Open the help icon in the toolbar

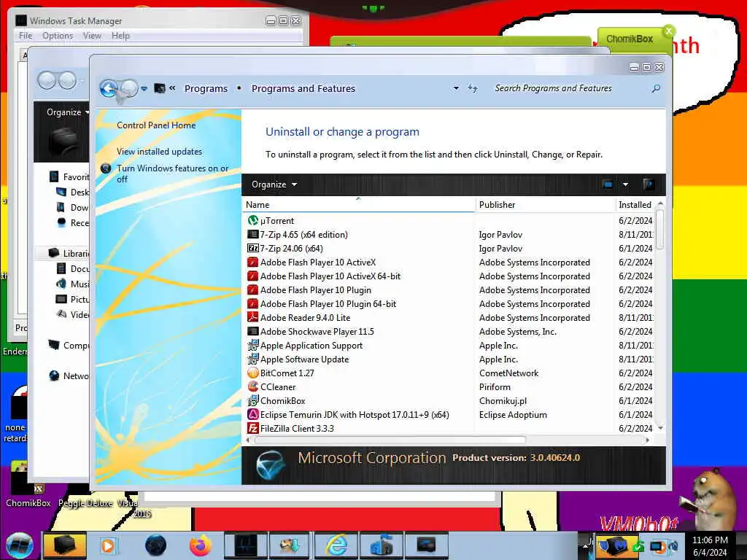coord(648,184)
